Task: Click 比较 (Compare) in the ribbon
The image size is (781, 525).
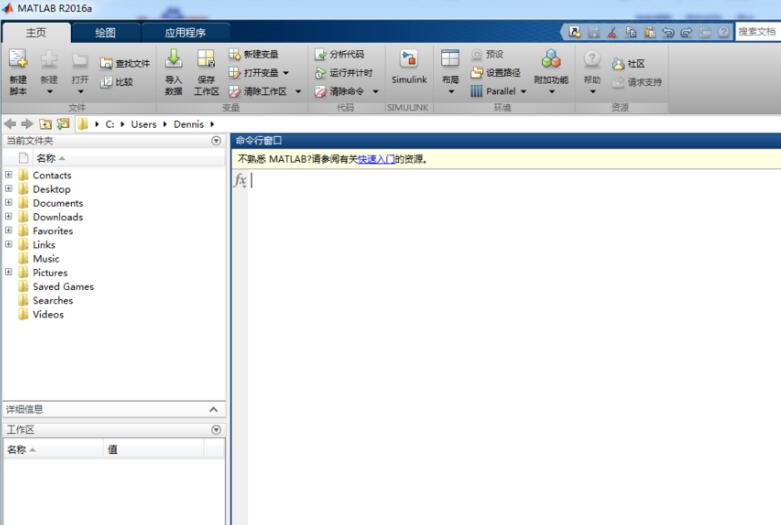Action: 117,82
